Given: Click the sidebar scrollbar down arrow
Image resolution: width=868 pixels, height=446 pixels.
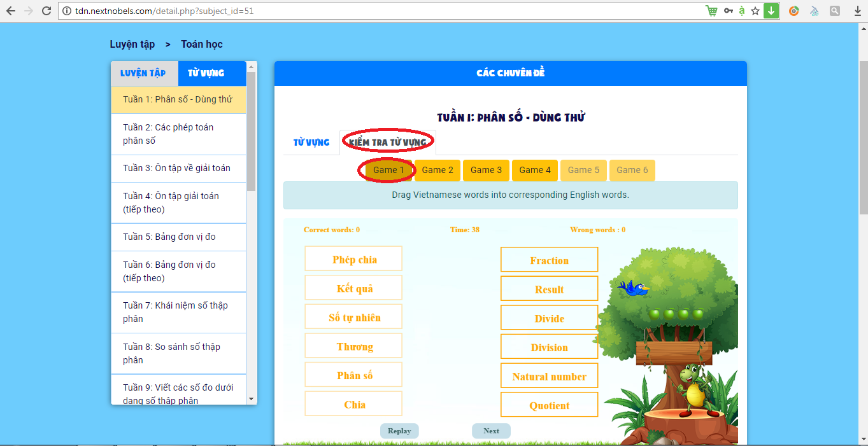Looking at the screenshot, I should (252, 399).
